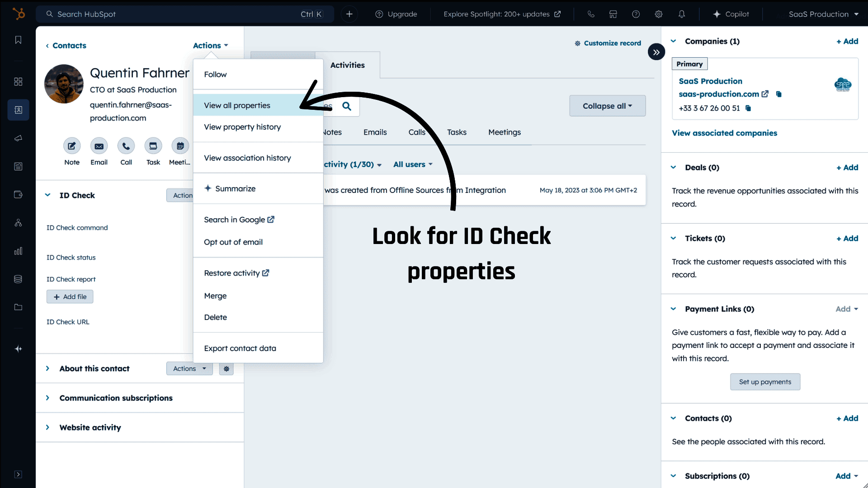Viewport: 868px width, 488px height.
Task: Copy the company phone number
Action: pyautogui.click(x=748, y=108)
